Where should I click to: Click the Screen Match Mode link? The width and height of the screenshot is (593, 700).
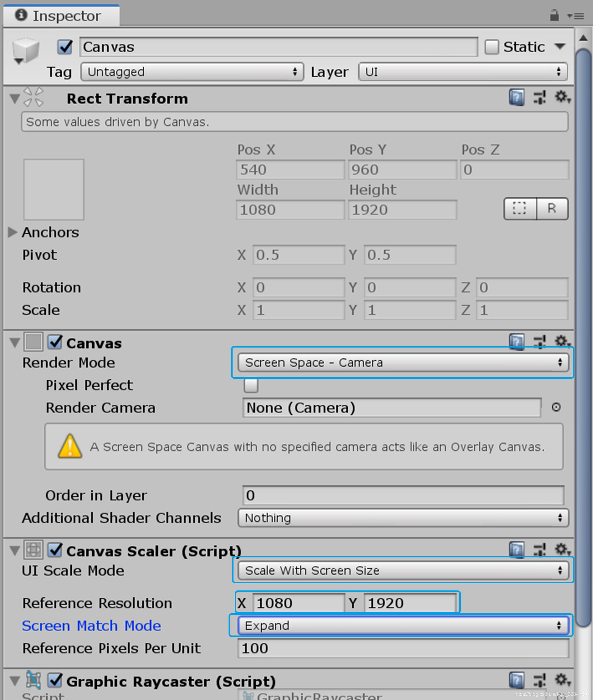click(x=91, y=625)
